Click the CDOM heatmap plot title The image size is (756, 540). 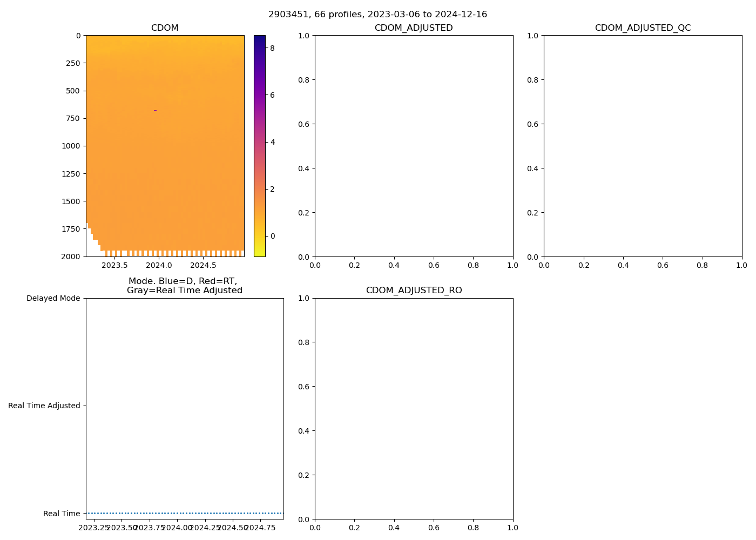(165, 28)
